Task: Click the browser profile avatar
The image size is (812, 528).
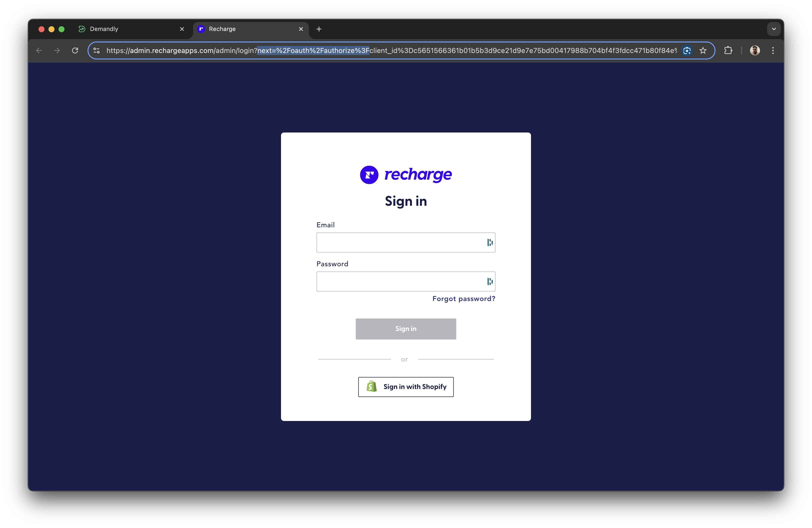Action: (x=755, y=50)
